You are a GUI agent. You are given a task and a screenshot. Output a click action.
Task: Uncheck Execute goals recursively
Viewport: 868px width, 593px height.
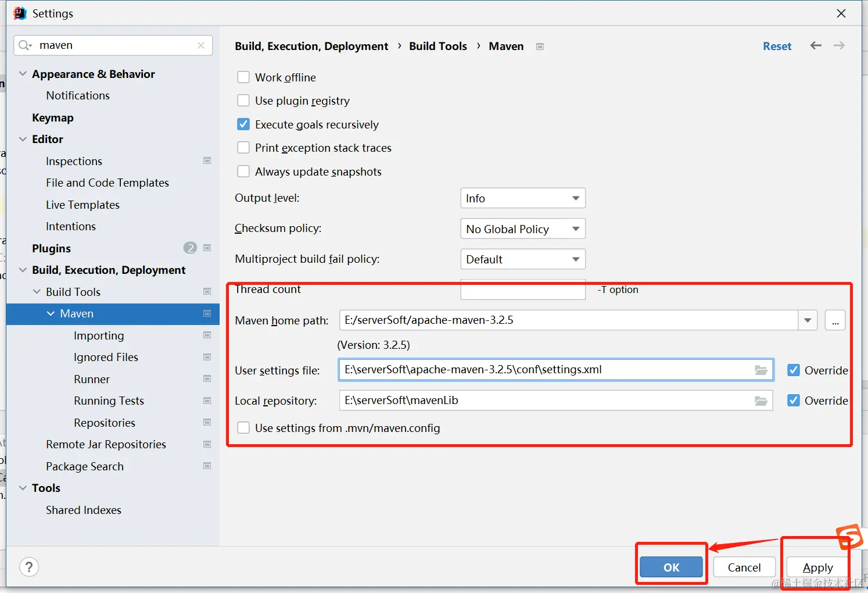point(243,124)
